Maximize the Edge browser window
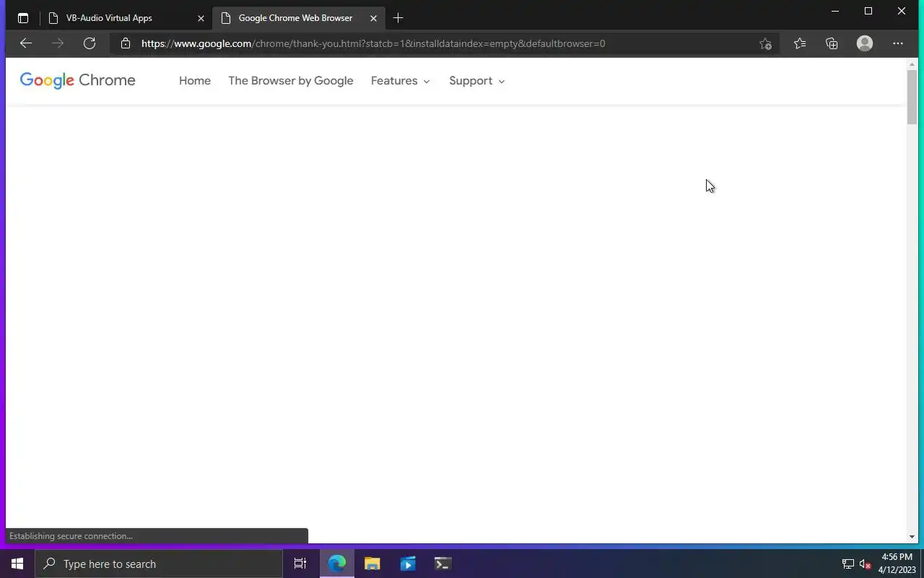 868,11
